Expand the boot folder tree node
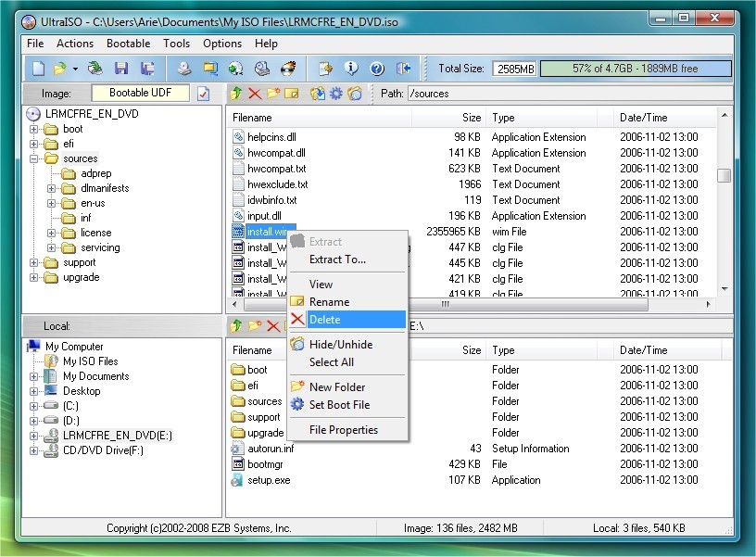Screen dimensions: 756x557 point(34,130)
